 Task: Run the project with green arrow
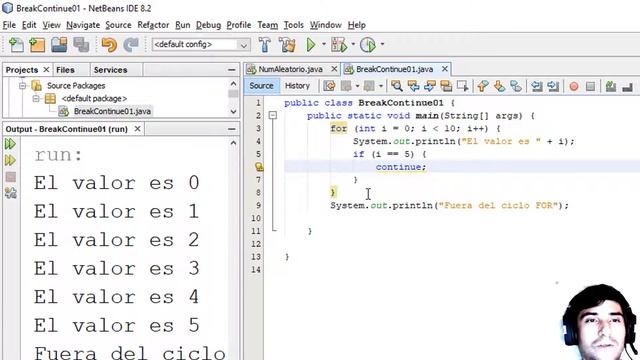(311, 44)
